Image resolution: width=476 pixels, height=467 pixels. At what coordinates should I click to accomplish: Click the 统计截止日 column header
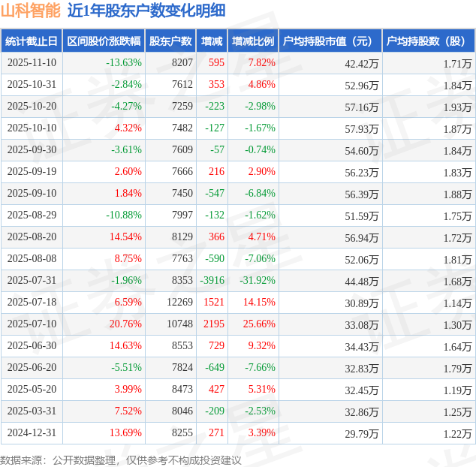pos(32,41)
